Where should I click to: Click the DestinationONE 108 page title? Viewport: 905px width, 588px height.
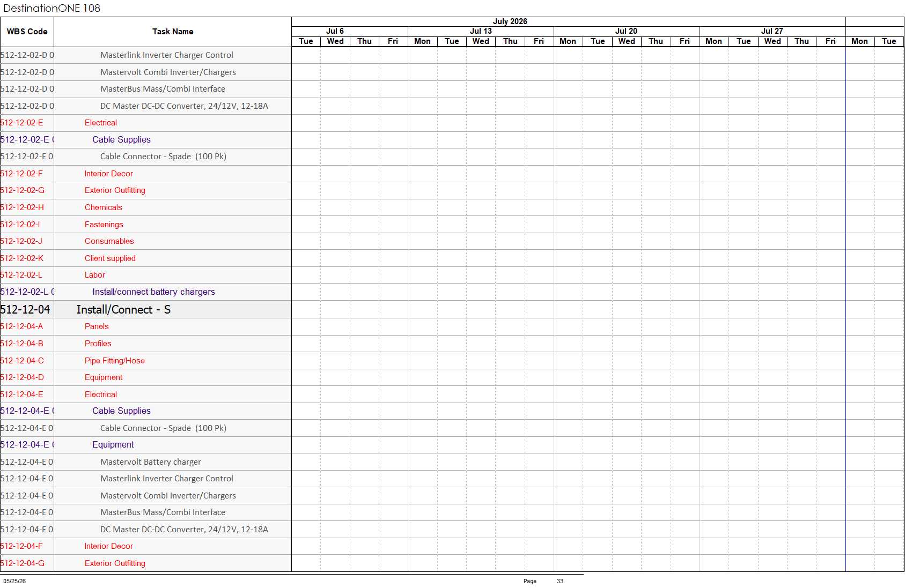51,8
